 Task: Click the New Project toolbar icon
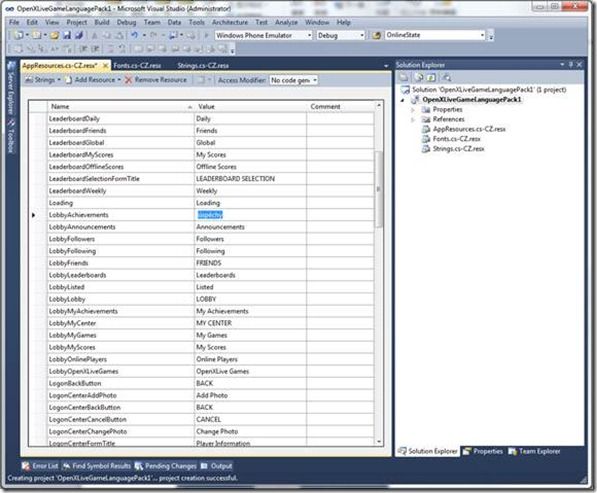(x=18, y=35)
